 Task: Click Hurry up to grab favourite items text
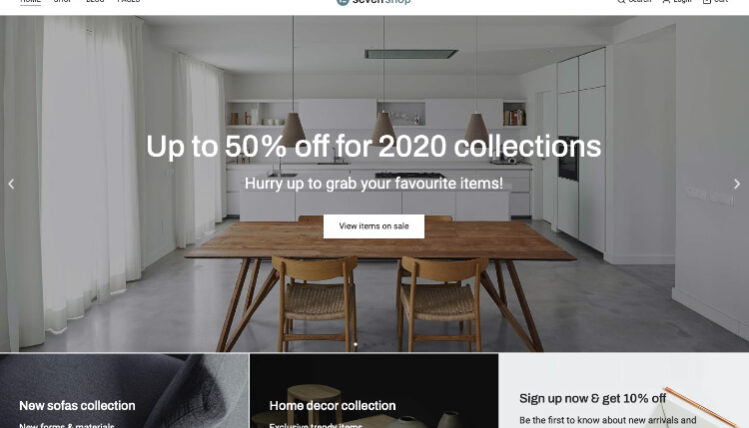(374, 183)
